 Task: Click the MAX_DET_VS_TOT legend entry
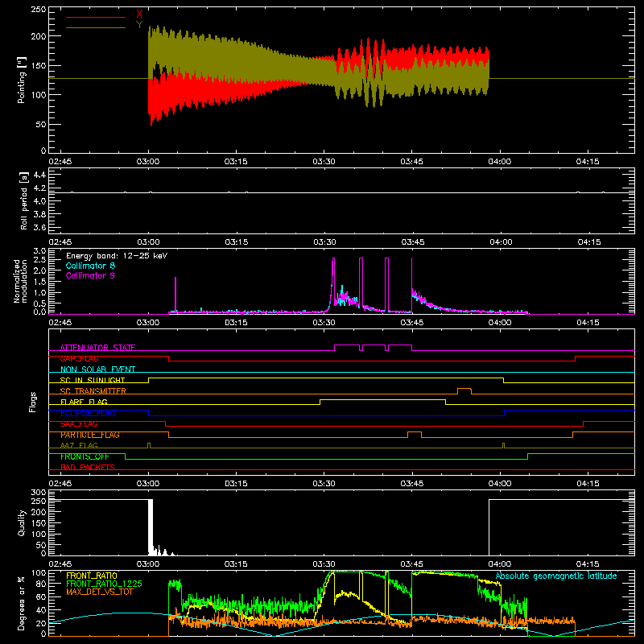click(x=100, y=592)
